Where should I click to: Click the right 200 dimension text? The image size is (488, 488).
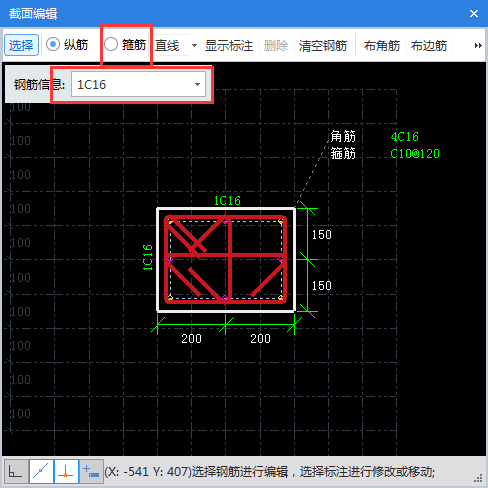tap(260, 339)
